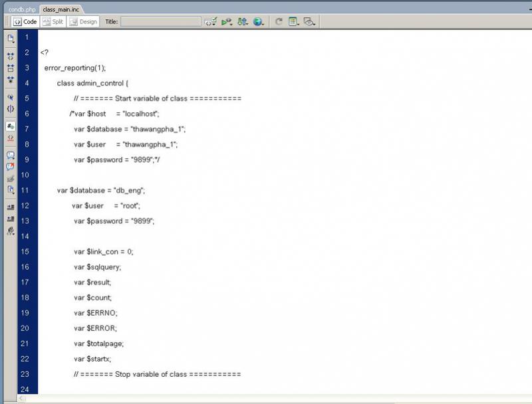Viewport: 532px width, 404px height.
Task: Click the 'var $result;' line
Action: click(92, 282)
